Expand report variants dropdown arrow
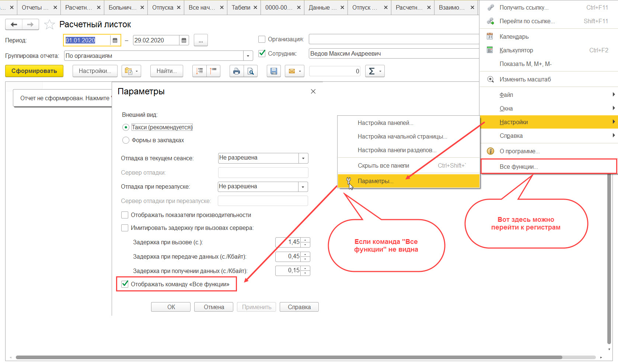This screenshot has height=364, width=618. coord(137,71)
